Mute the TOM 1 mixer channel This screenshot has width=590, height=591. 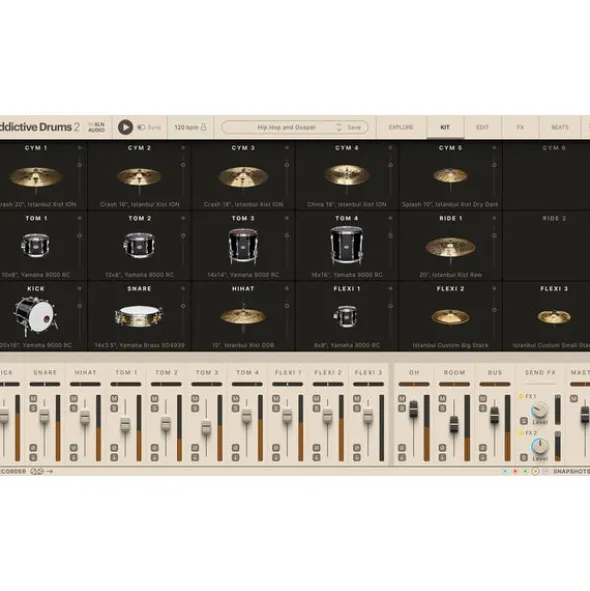(x=114, y=398)
